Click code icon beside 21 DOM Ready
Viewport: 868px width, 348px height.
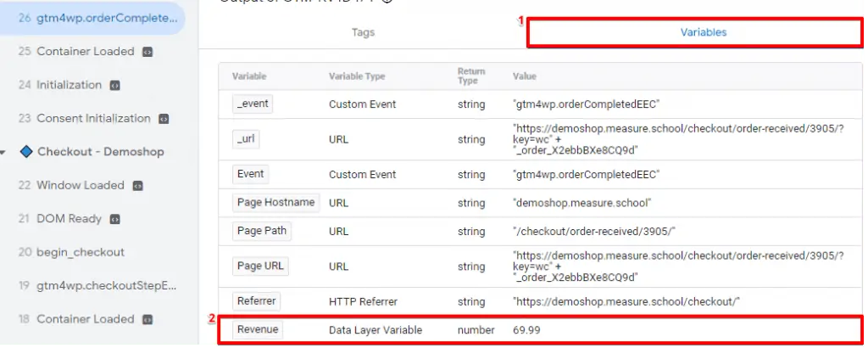click(x=114, y=219)
